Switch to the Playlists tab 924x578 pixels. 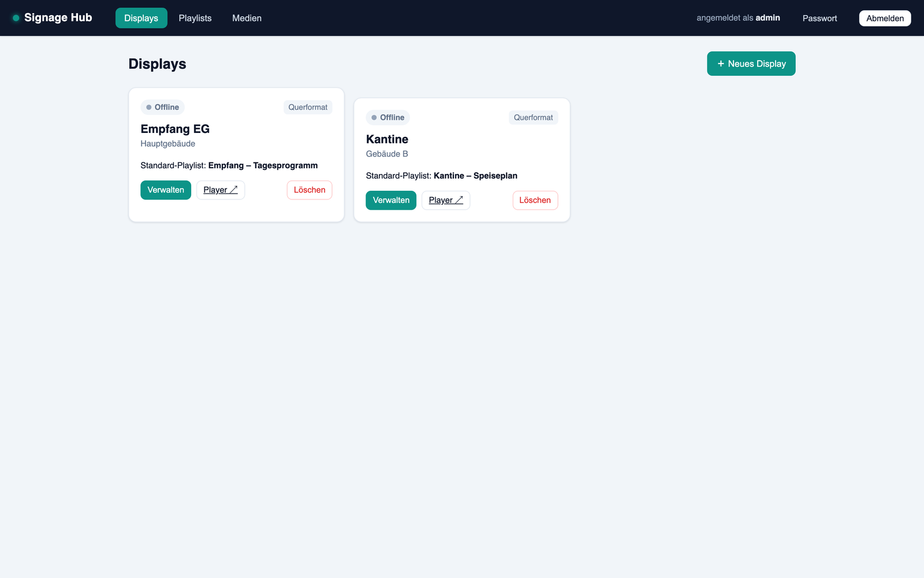pos(195,18)
